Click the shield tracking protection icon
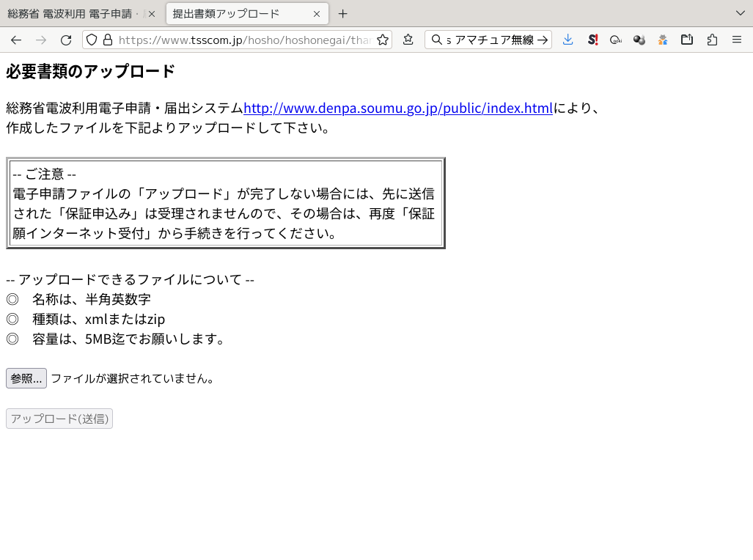 click(x=92, y=40)
